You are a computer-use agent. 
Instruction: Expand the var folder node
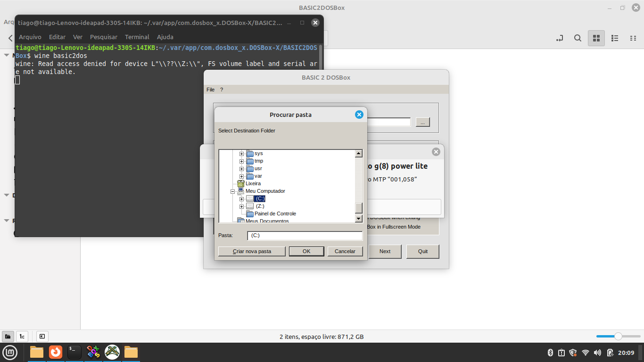tap(242, 176)
